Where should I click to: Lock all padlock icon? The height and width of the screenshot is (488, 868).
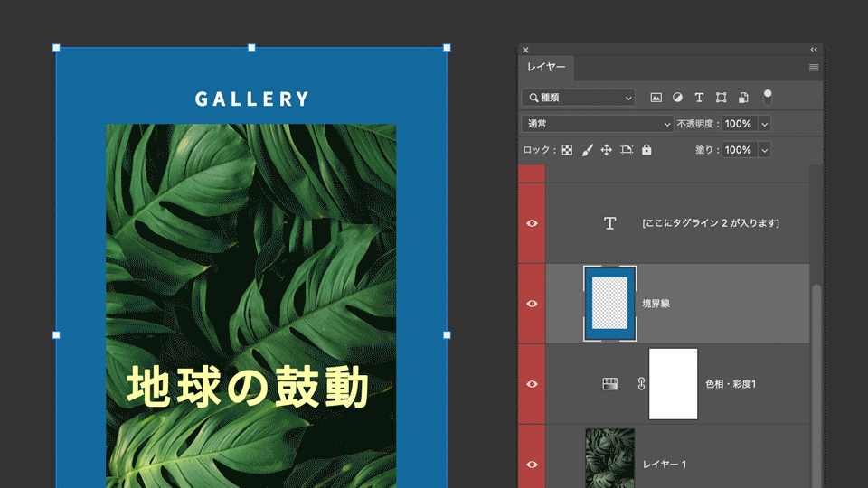point(646,150)
